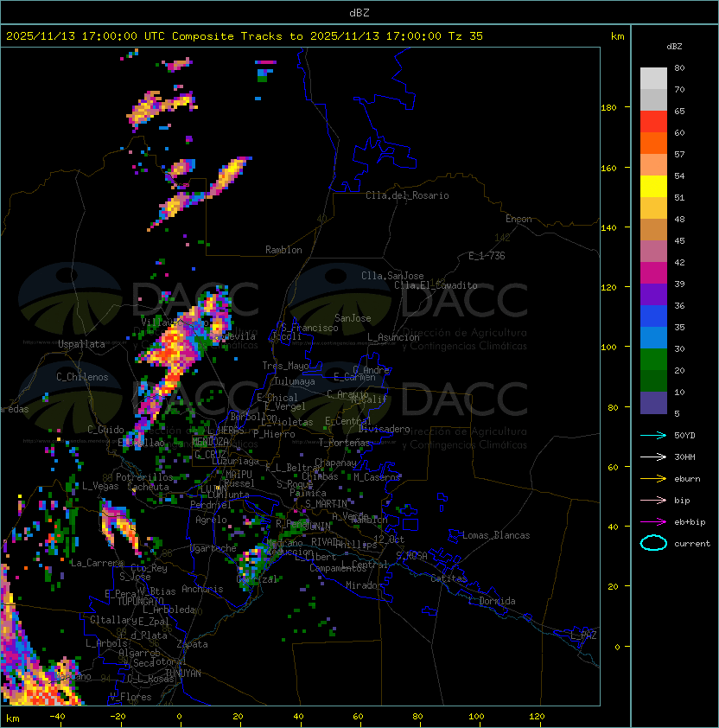
Task: Click the 'Potrerillos' map label
Action: tap(144, 477)
